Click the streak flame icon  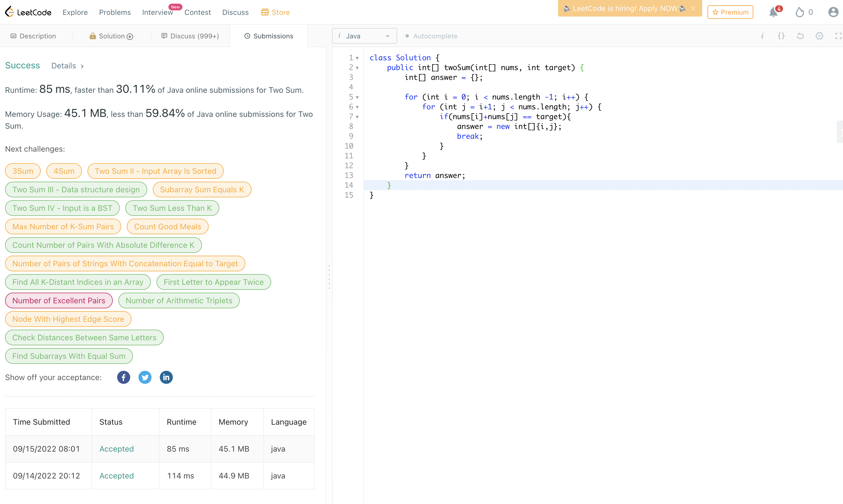click(800, 13)
